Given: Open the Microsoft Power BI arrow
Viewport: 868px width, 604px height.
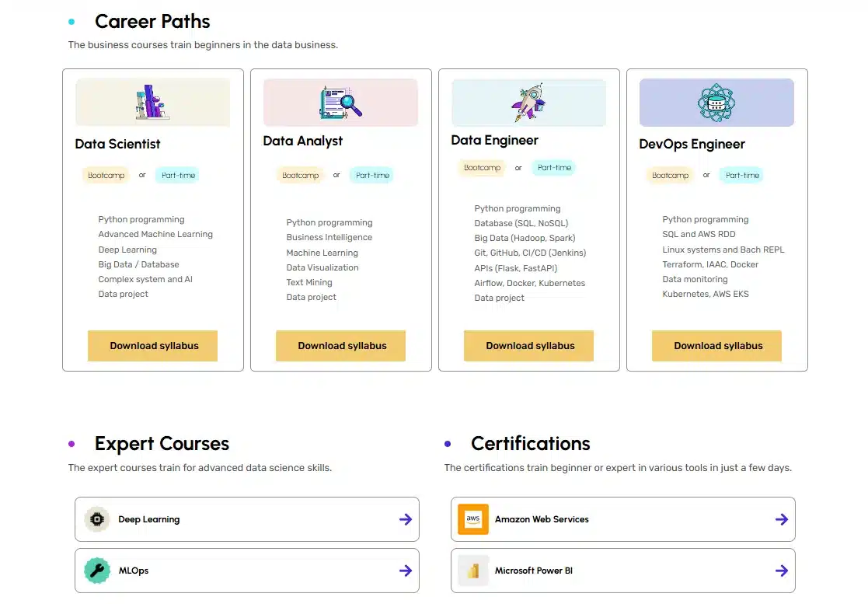Looking at the screenshot, I should click(x=781, y=571).
